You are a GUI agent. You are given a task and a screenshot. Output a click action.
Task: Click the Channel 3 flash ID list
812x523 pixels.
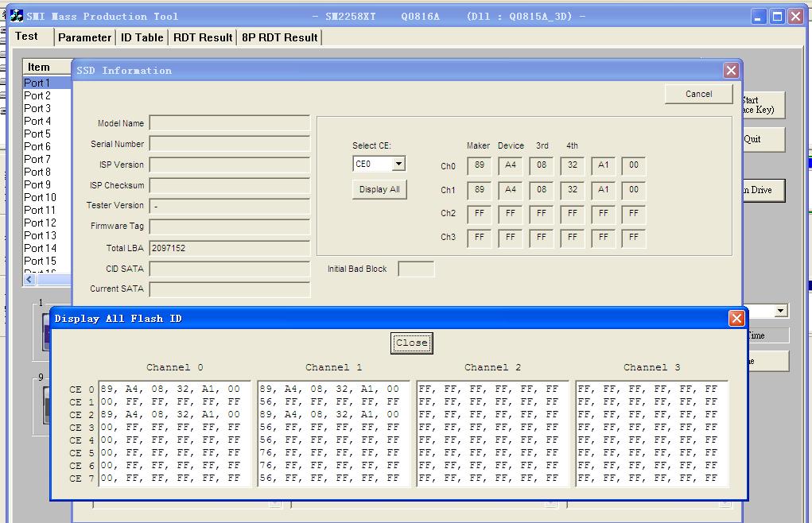pos(651,433)
